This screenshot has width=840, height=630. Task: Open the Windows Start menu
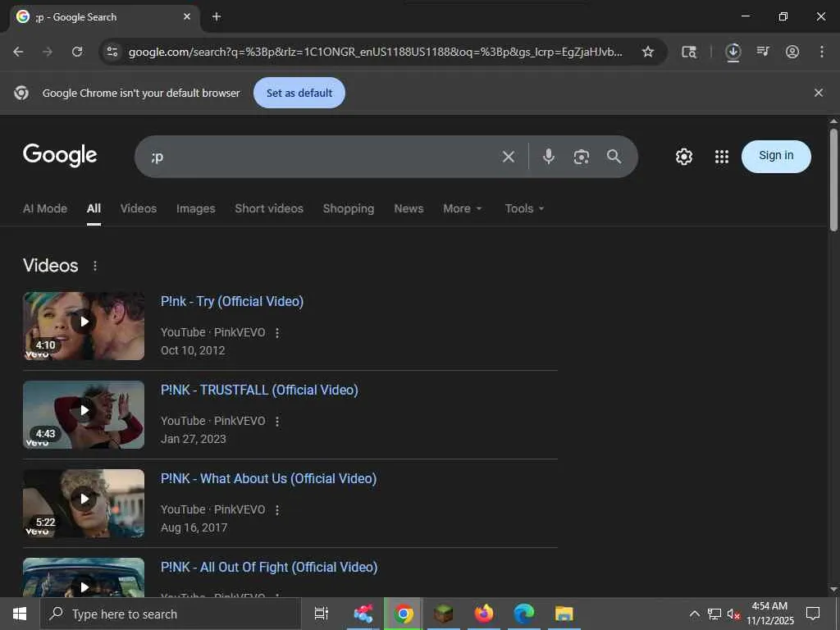[x=20, y=614]
